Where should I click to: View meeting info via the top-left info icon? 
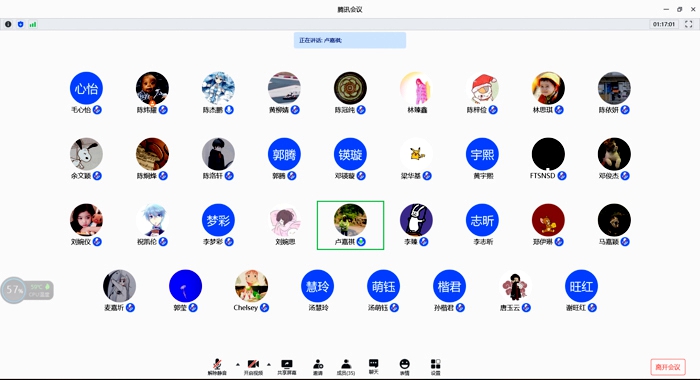click(x=8, y=24)
